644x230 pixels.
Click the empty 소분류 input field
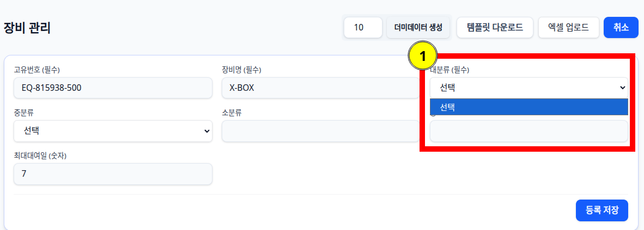point(321,131)
